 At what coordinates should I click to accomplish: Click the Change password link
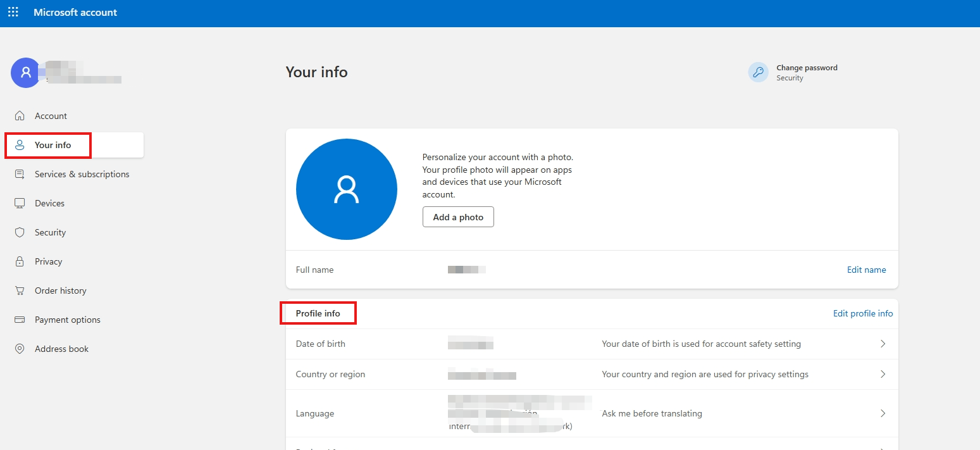807,68
